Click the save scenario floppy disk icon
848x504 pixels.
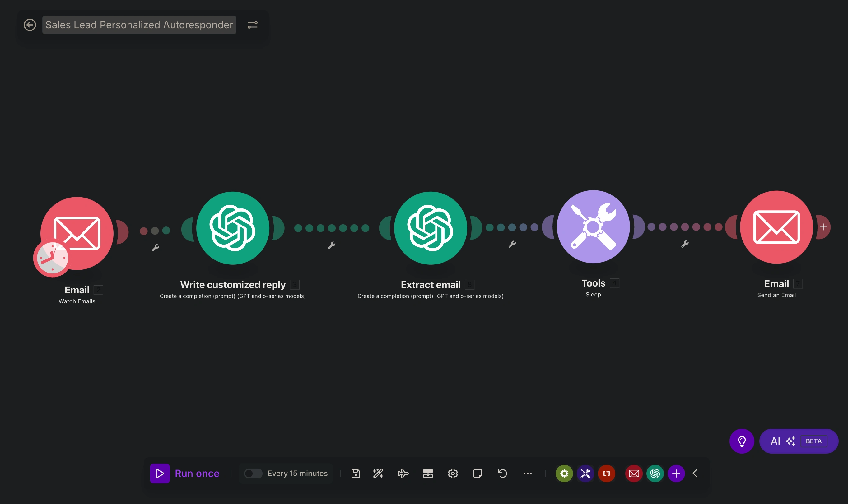point(356,474)
